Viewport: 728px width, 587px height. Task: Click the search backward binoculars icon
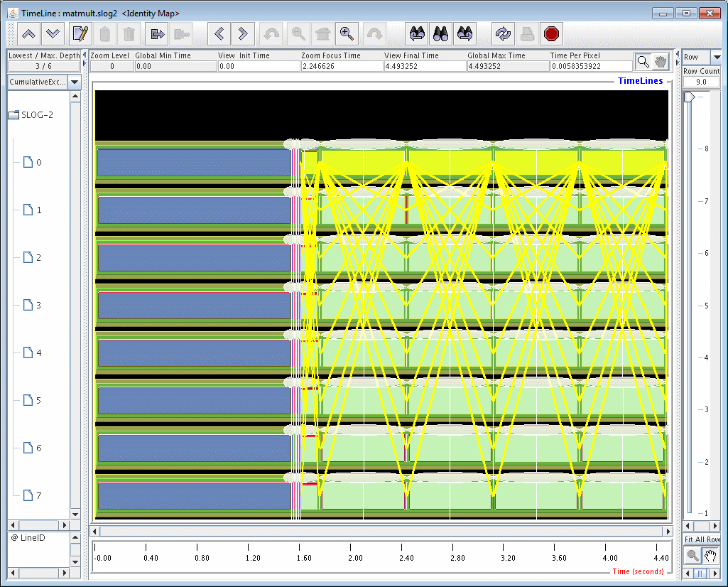coord(417,34)
